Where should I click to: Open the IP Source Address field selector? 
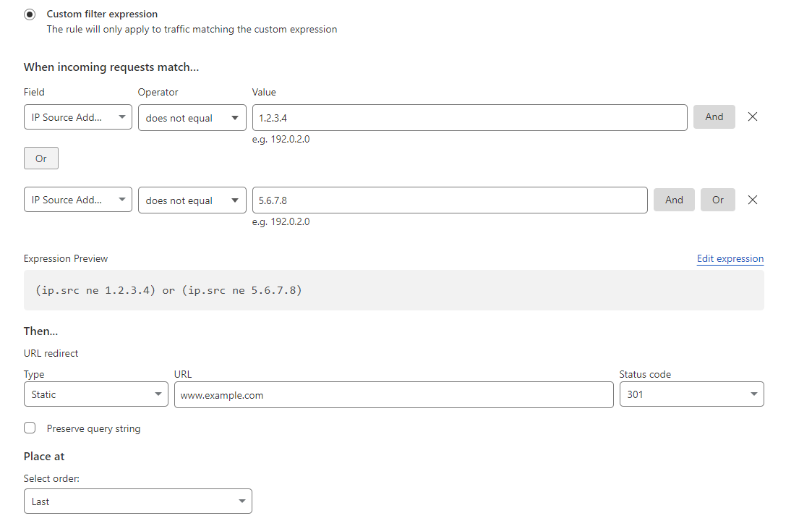coord(77,117)
